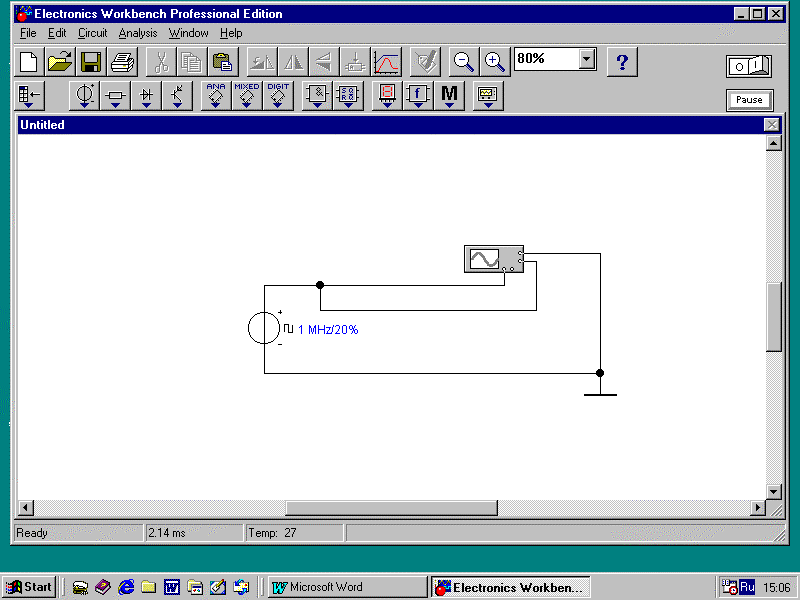The width and height of the screenshot is (800, 600).
Task: Expand the 80% zoom dropdown
Action: (x=587, y=59)
